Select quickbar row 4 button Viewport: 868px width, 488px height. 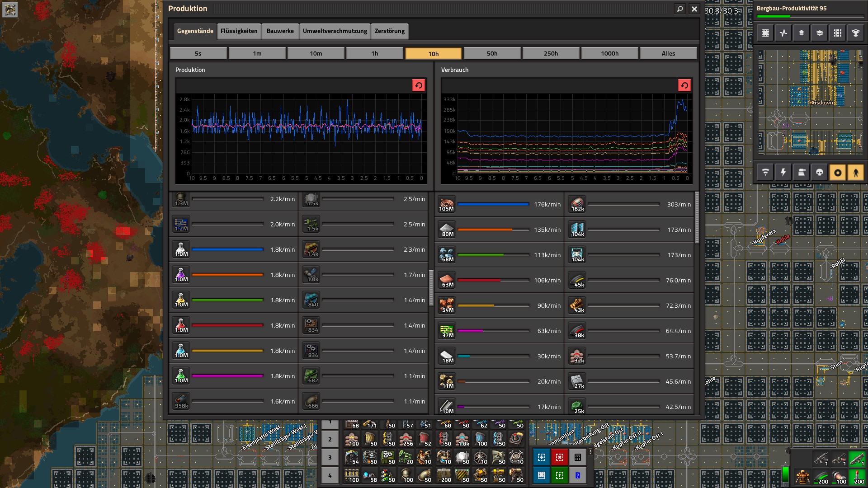[330, 475]
